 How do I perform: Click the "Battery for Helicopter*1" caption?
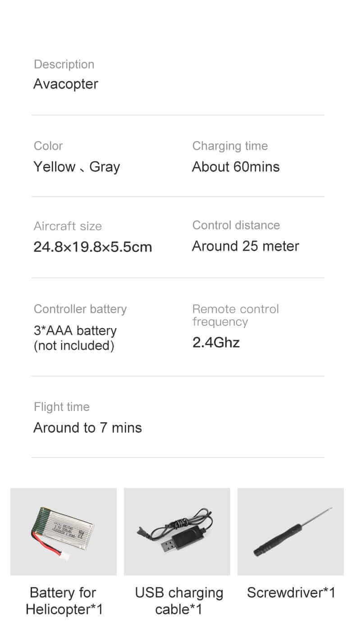click(x=64, y=601)
